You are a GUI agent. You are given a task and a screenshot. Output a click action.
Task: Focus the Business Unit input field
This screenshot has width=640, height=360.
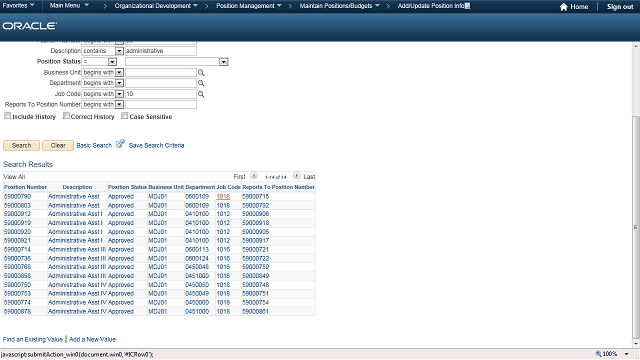click(161, 73)
